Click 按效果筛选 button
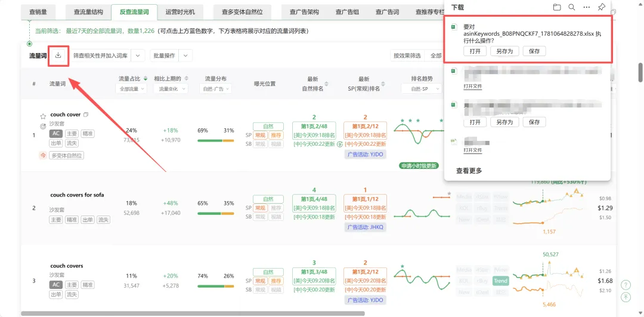644x317 pixels. (407, 56)
